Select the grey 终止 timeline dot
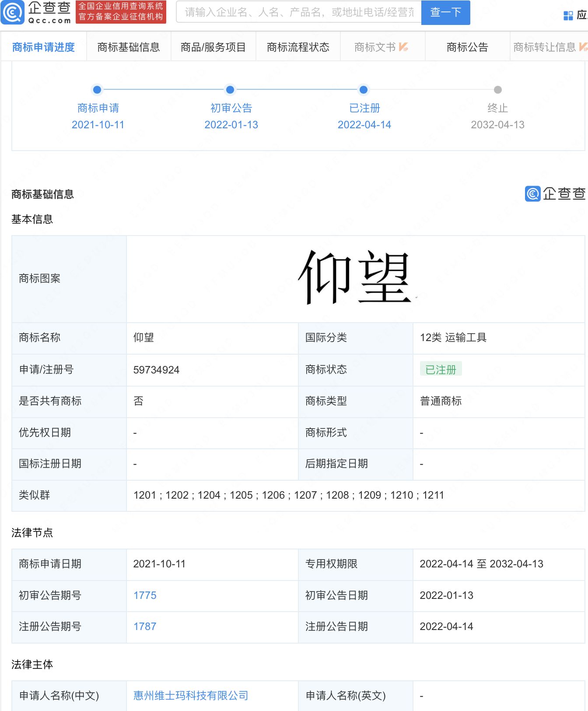Viewport: 588px width, 711px height. 498,90
